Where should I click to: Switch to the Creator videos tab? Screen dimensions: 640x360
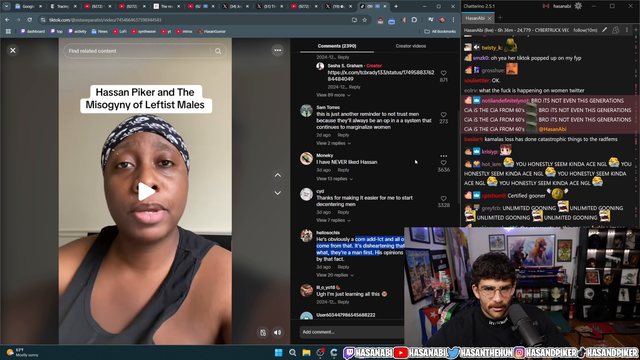410,46
